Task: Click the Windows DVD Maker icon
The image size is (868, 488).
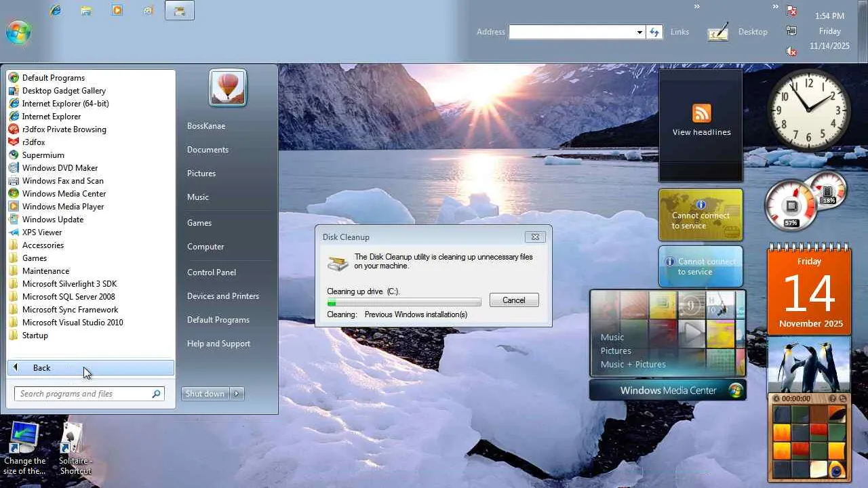Action: [14, 168]
